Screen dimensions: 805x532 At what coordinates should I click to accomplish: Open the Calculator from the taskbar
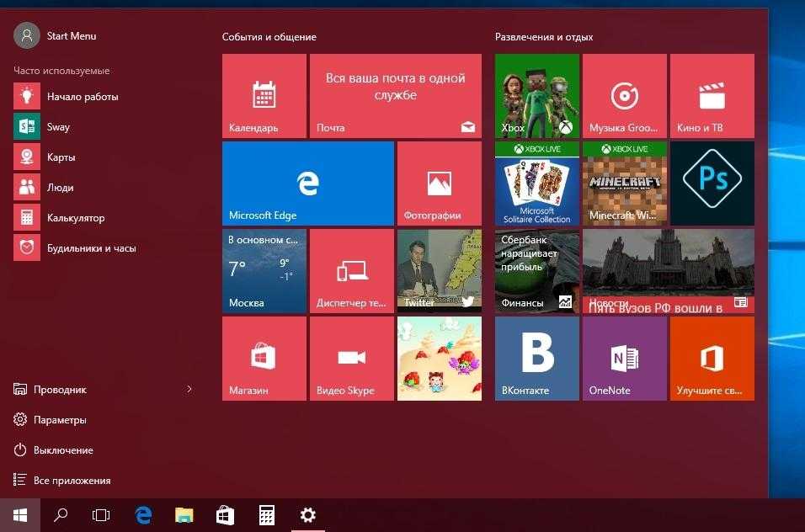(x=267, y=515)
